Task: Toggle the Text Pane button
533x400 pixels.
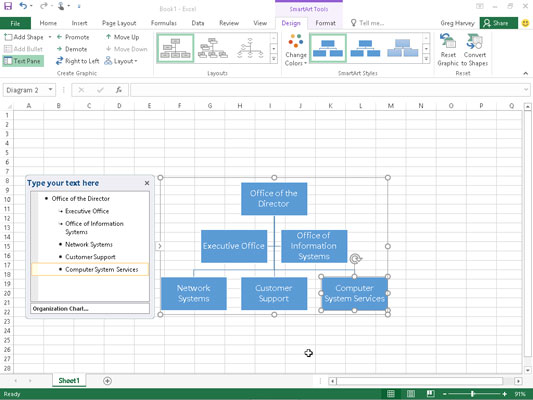Action: coord(23,61)
